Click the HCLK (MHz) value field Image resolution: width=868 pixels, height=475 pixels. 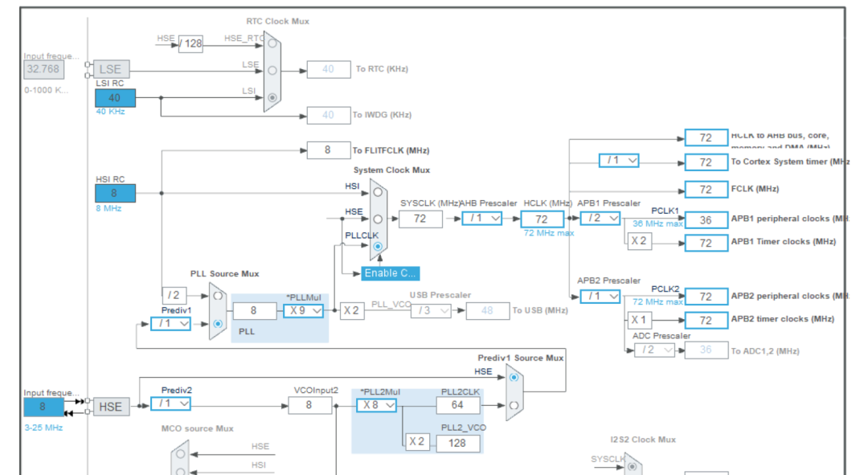[x=542, y=219]
